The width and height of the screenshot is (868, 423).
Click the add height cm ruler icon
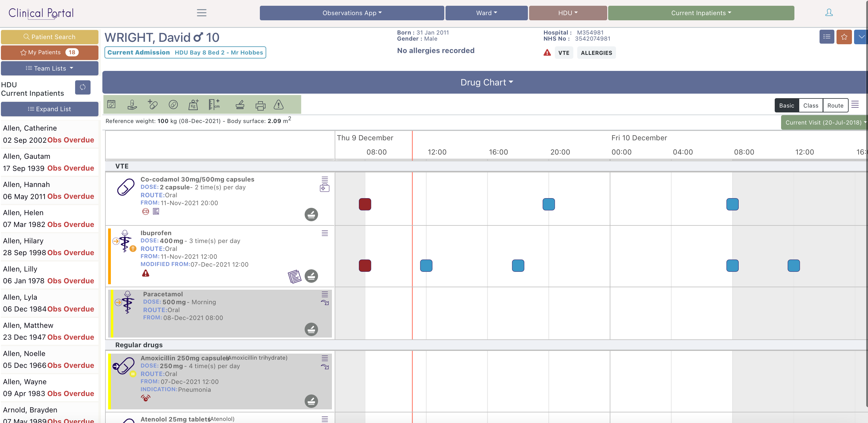(214, 105)
